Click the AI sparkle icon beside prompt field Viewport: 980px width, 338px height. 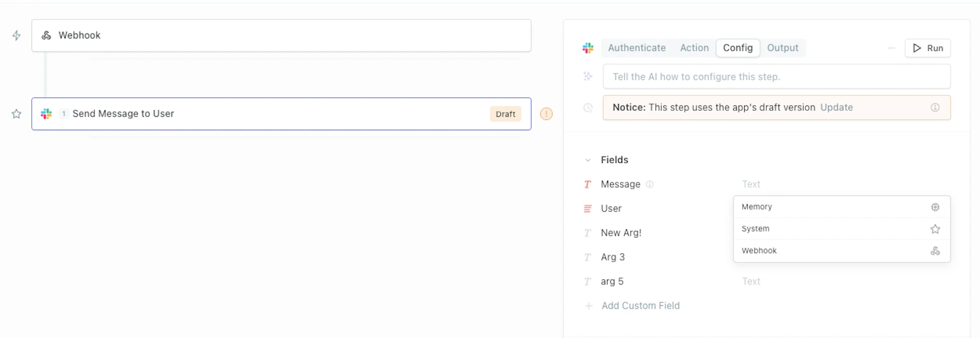click(588, 77)
